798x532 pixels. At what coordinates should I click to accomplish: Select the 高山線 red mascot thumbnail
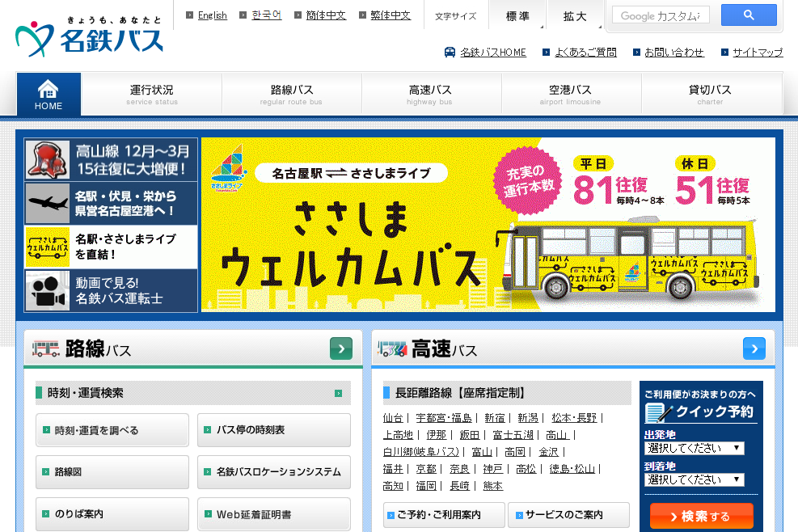48,160
